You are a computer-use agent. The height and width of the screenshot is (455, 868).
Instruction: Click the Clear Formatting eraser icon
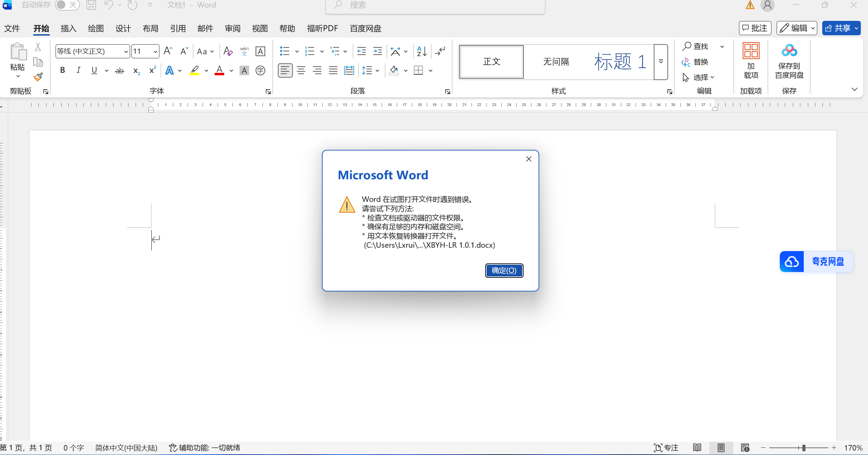(x=228, y=51)
